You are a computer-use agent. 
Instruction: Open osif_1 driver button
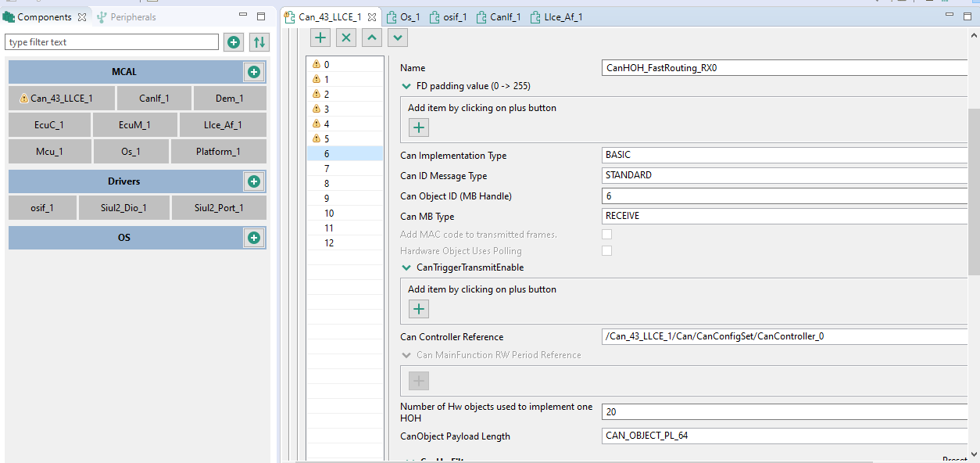(x=42, y=207)
